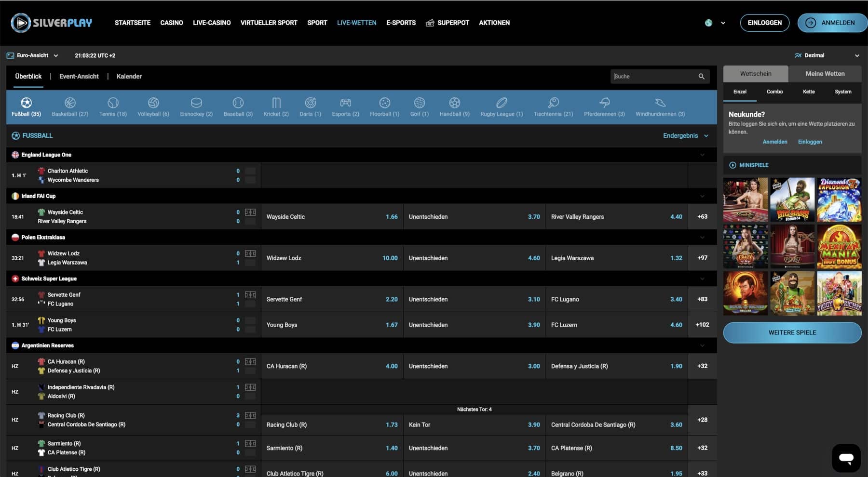Collapse the England League One section
This screenshot has height=477, width=868.
tap(702, 155)
